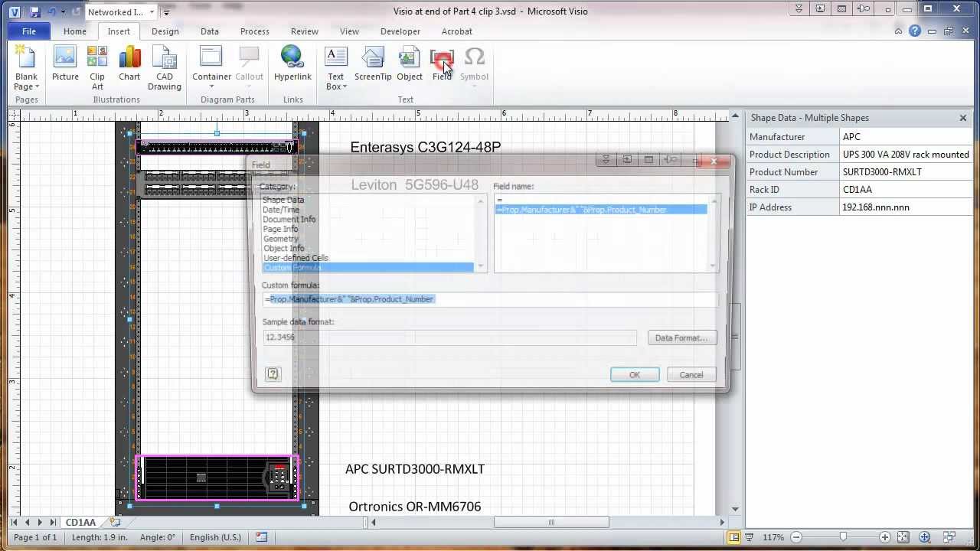Zoom out with the minus button
This screenshot has height=551, width=980.
point(796,537)
